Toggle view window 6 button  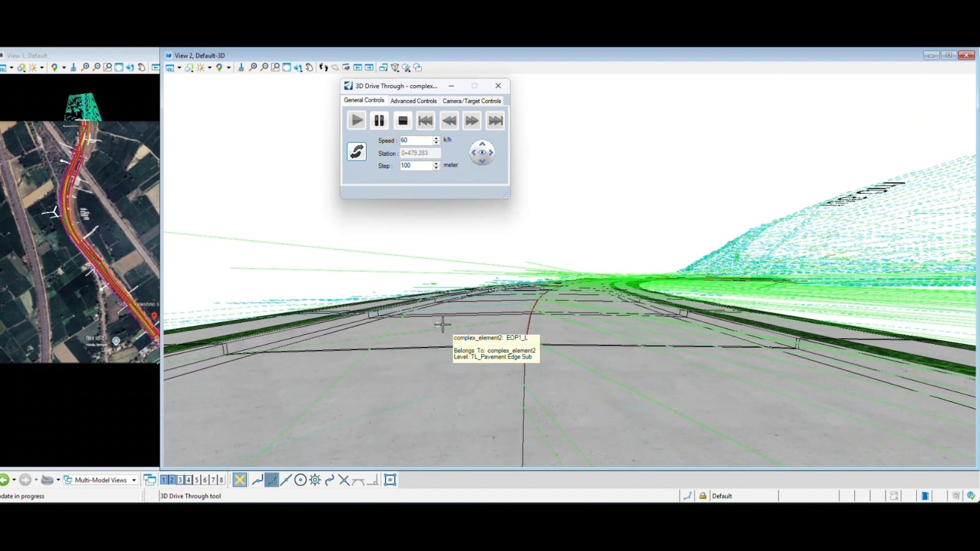coord(205,480)
